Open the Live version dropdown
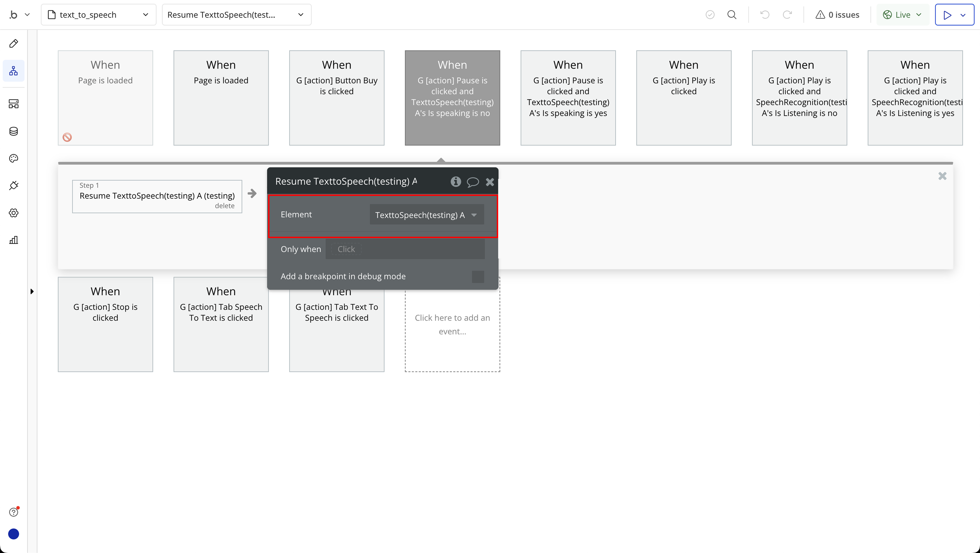Viewport: 980px width, 553px height. point(902,15)
